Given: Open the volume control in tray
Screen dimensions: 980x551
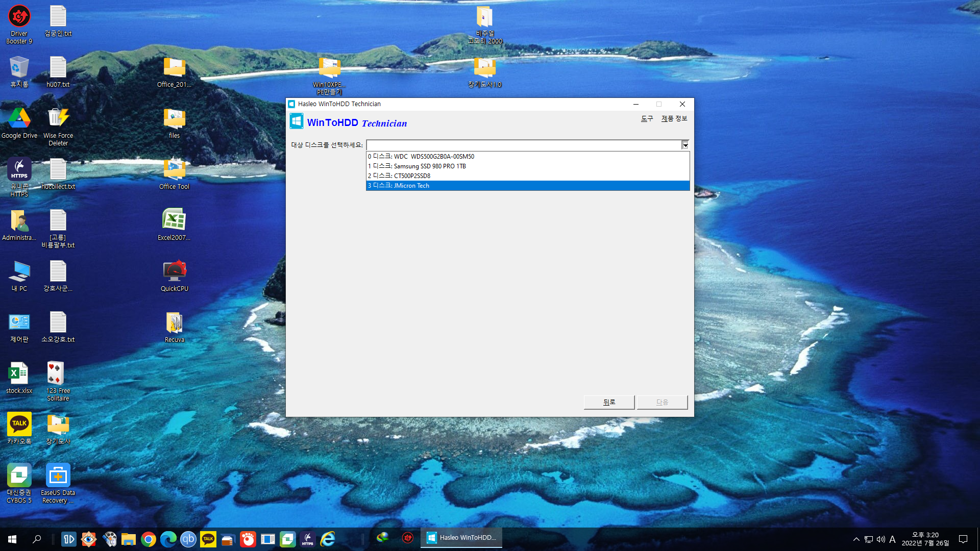Looking at the screenshot, I should [880, 539].
